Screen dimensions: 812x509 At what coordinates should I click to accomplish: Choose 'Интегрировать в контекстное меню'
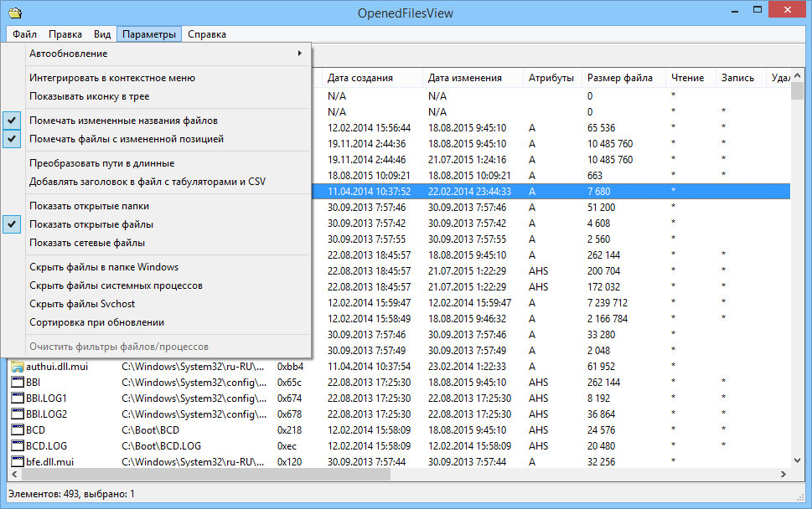point(155,78)
